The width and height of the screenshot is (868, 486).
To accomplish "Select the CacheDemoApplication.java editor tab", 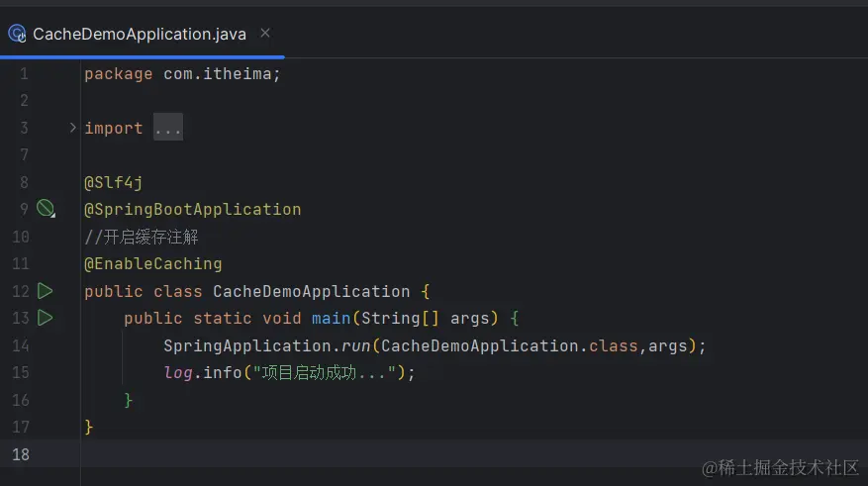I will tap(142, 35).
